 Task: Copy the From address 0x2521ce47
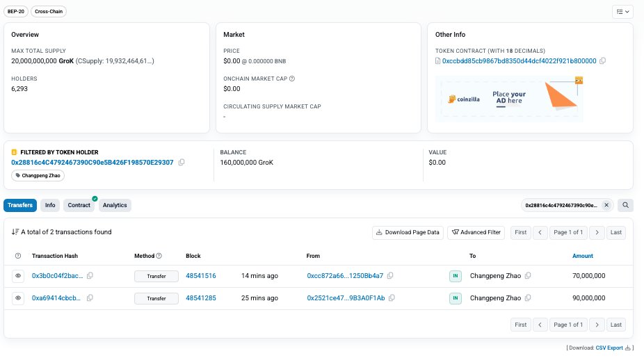tap(391, 298)
